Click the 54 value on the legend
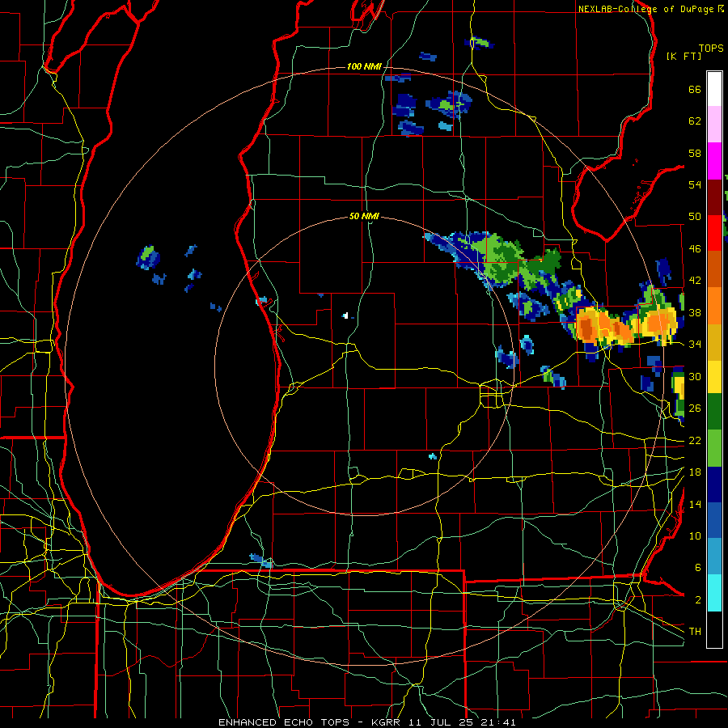Screen dimensions: 728x728 695,184
